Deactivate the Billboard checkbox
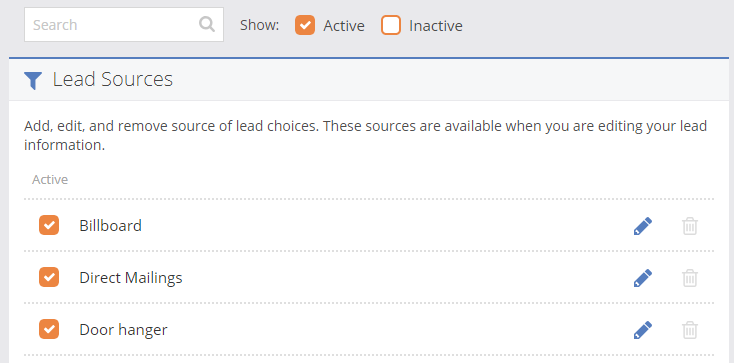 [x=49, y=225]
